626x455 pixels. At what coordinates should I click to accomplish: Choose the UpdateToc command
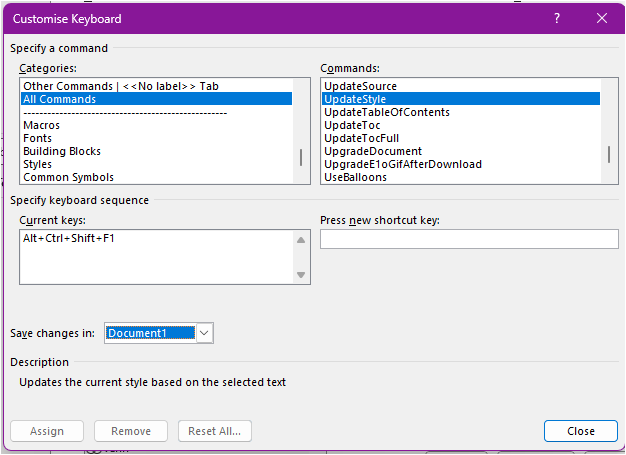click(x=461, y=125)
